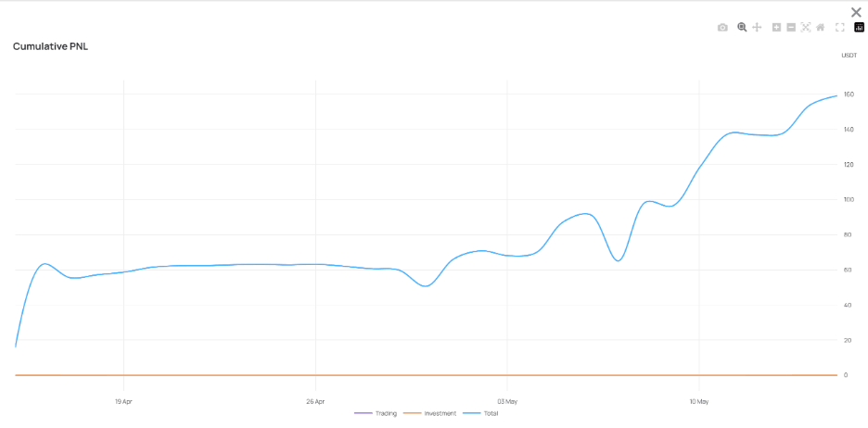Activate the box Zoom magnifier tool
The height and width of the screenshot is (428, 868).
tap(742, 27)
